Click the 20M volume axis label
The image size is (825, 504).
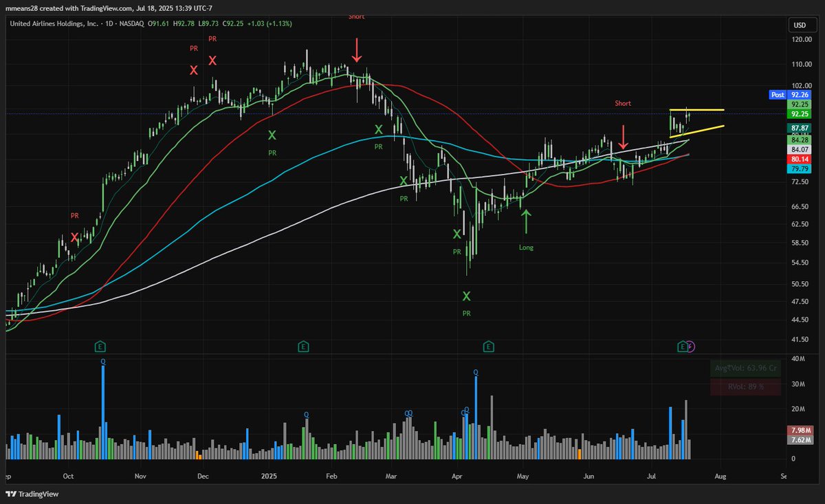[800, 408]
